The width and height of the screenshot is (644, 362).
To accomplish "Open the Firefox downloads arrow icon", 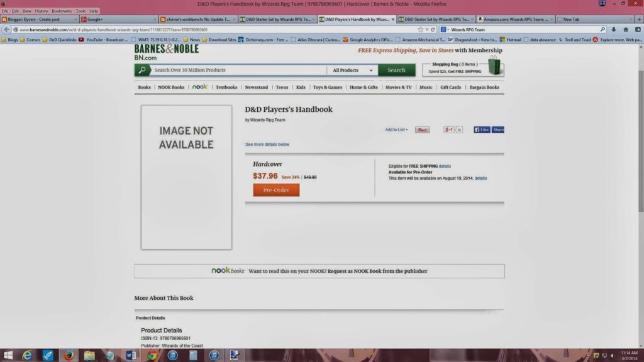I will tap(614, 30).
